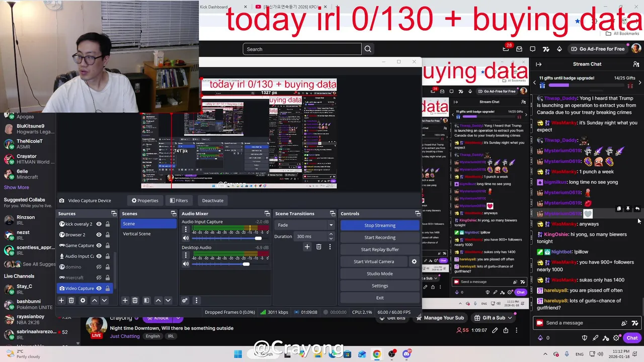Open the Twitch mail envelope icon
The height and width of the screenshot is (362, 644).
click(519, 49)
